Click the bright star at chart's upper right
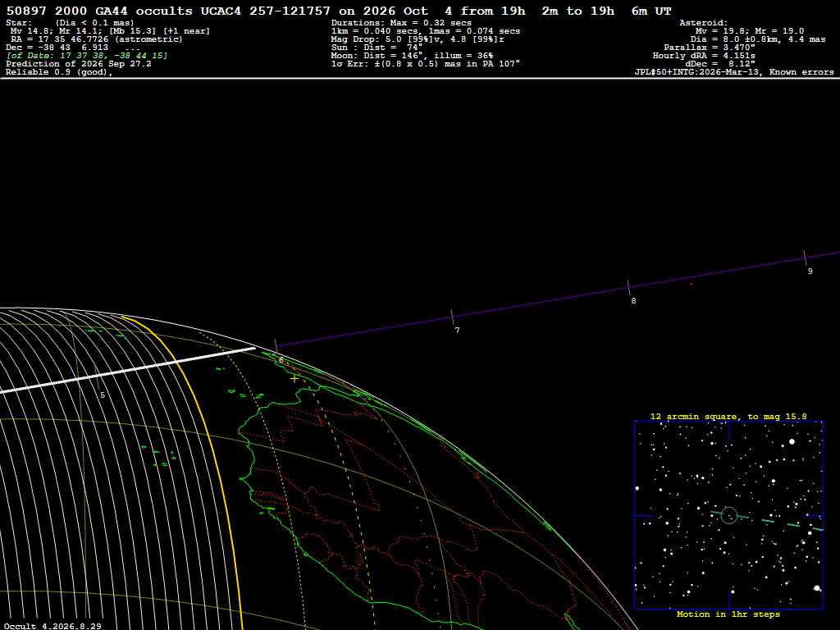Screen dimensions: 840x630 (x=792, y=442)
